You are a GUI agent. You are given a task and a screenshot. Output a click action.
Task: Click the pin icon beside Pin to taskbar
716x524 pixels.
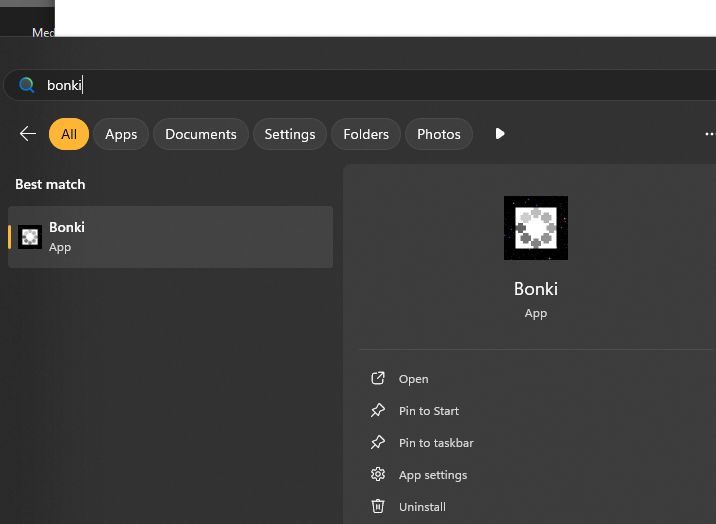(378, 442)
